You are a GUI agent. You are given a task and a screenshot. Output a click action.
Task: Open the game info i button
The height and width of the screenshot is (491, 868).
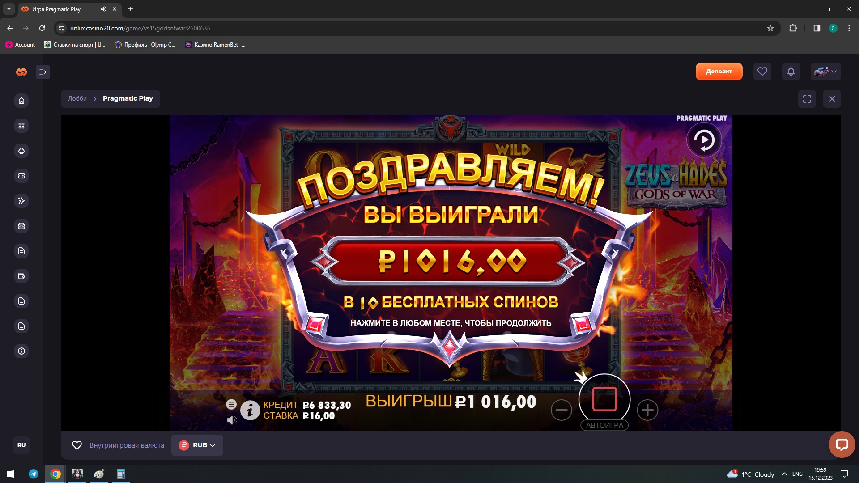point(250,410)
